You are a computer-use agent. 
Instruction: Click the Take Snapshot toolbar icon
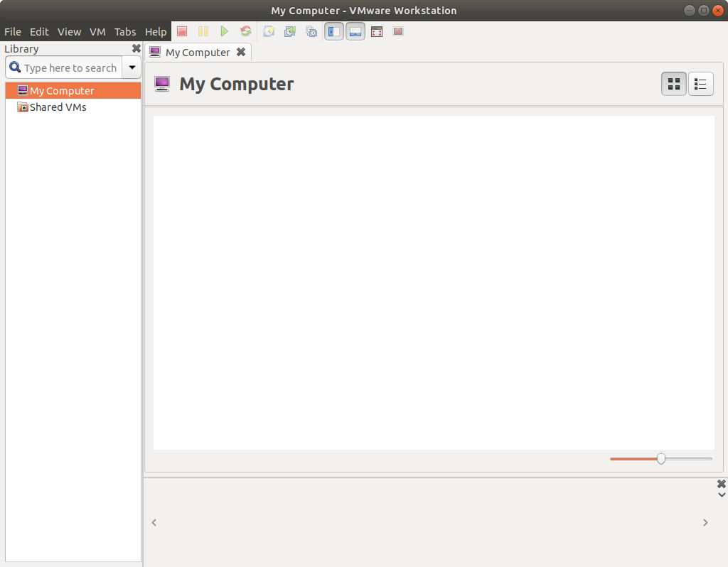(x=269, y=31)
